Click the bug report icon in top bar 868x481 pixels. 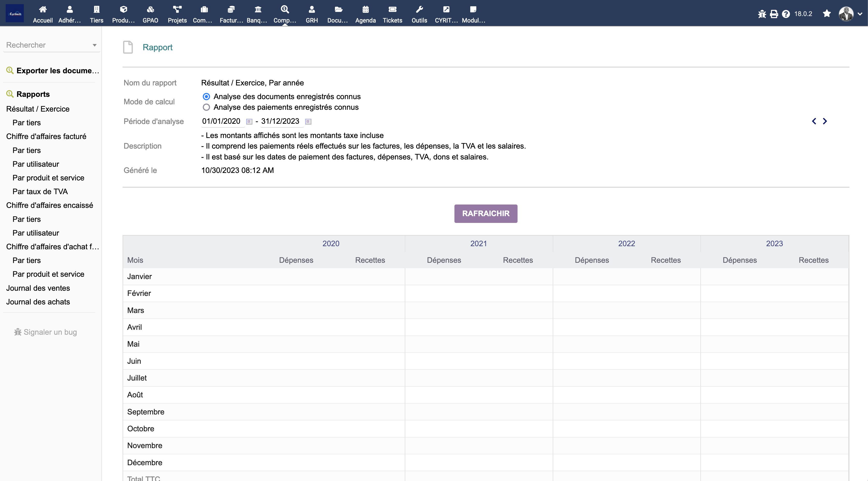tap(762, 14)
